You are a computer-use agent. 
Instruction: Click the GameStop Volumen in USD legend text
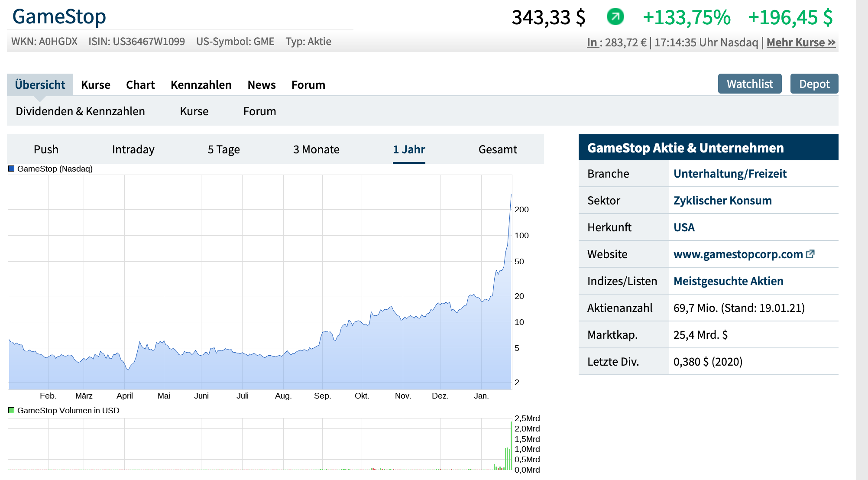click(68, 411)
